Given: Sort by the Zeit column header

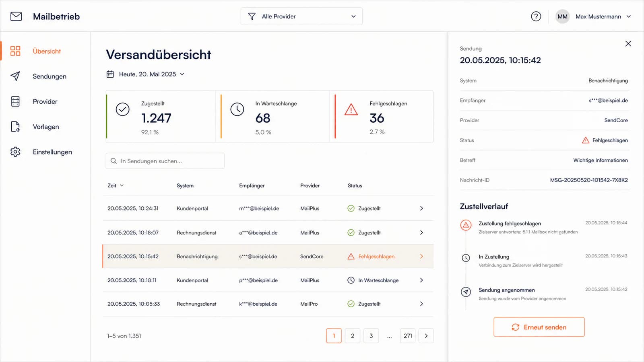Looking at the screenshot, I should 116,185.
